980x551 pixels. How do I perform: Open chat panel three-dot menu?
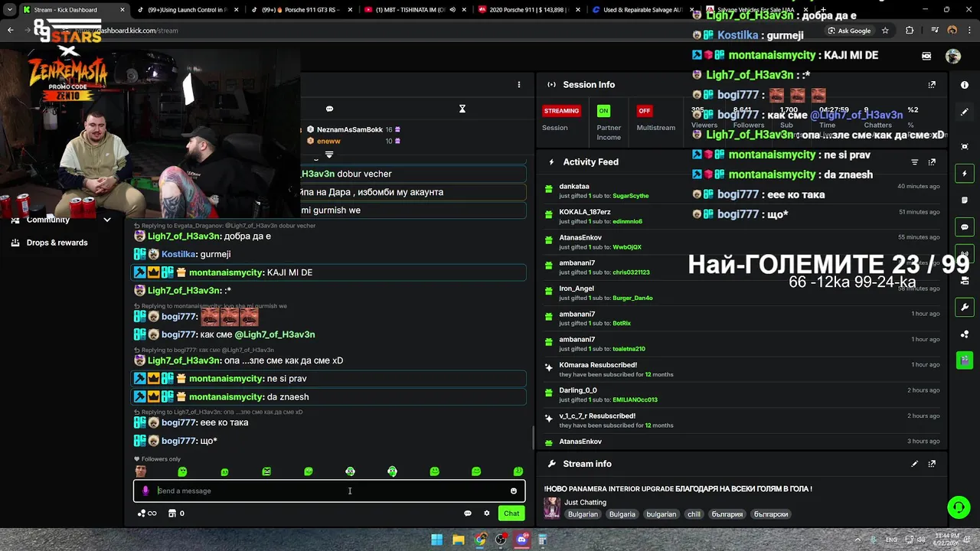coord(518,85)
